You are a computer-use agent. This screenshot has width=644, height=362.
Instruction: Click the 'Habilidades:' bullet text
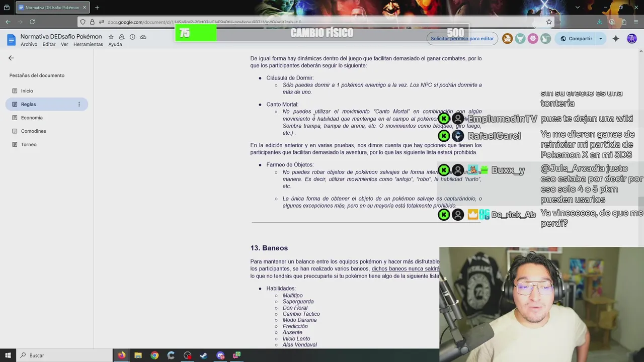pyautogui.click(x=281, y=289)
